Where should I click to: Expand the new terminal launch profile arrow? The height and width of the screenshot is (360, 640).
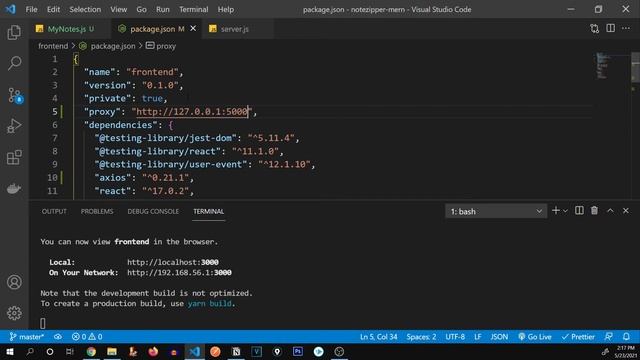pyautogui.click(x=565, y=211)
